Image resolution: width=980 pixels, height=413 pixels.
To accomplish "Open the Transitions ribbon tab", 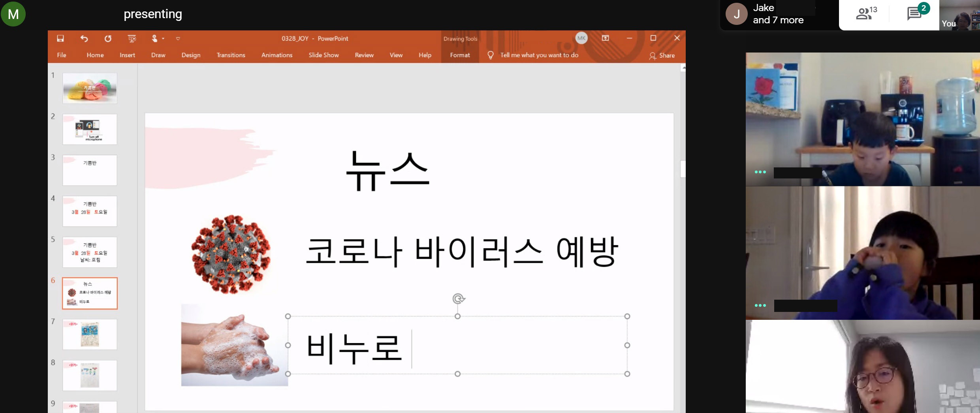I will (x=231, y=55).
